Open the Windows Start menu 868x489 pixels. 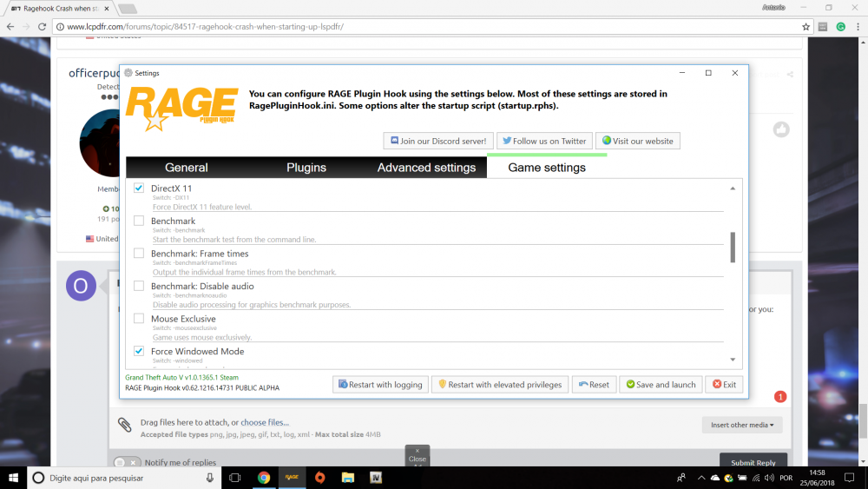point(13,478)
